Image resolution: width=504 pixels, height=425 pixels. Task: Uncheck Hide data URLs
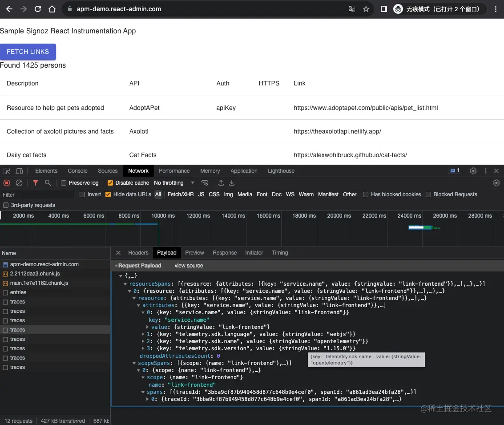[x=108, y=194]
